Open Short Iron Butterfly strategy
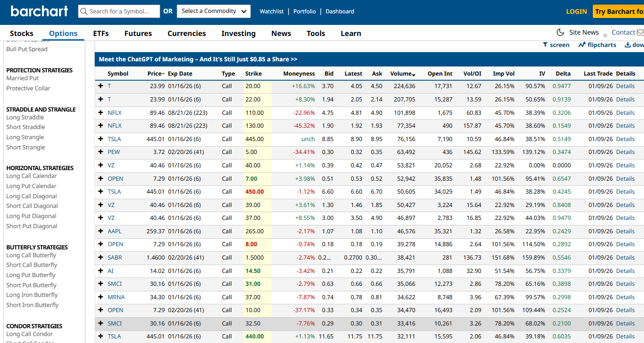Screen dimensions: 644x343 click(32, 305)
